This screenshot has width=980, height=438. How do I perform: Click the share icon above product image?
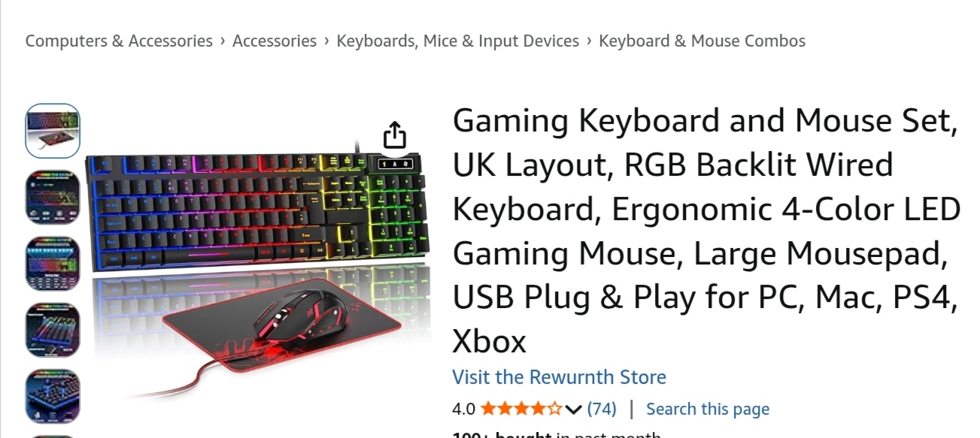click(394, 135)
